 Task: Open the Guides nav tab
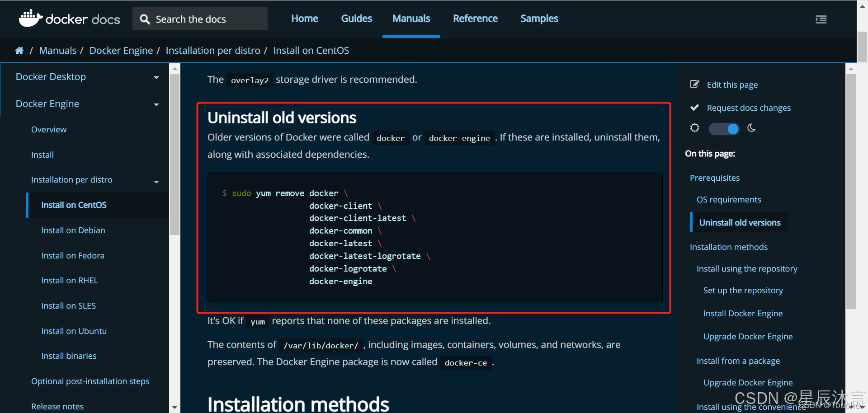coord(357,19)
